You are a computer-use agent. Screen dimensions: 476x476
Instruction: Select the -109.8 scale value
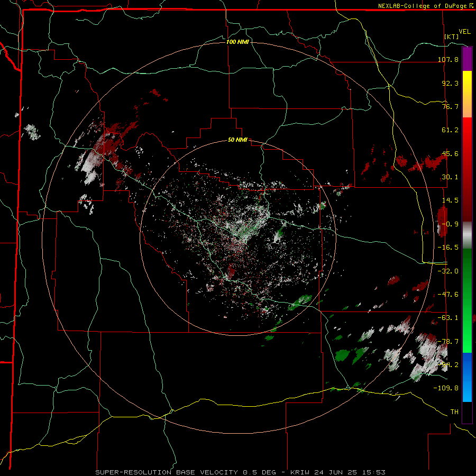pyautogui.click(x=446, y=388)
